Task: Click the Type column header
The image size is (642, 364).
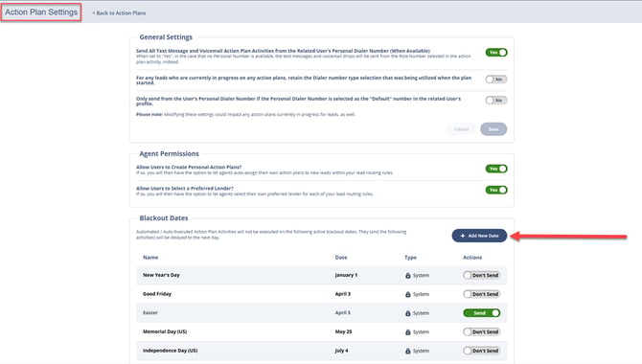Action: coord(411,258)
